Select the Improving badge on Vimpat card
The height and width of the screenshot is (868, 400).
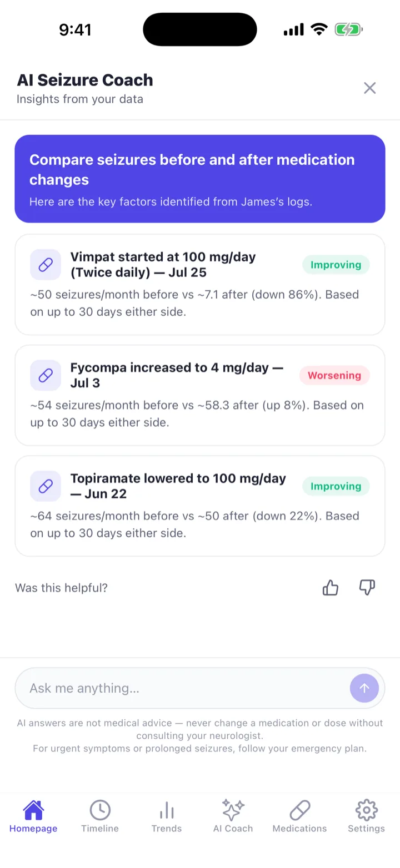(336, 265)
